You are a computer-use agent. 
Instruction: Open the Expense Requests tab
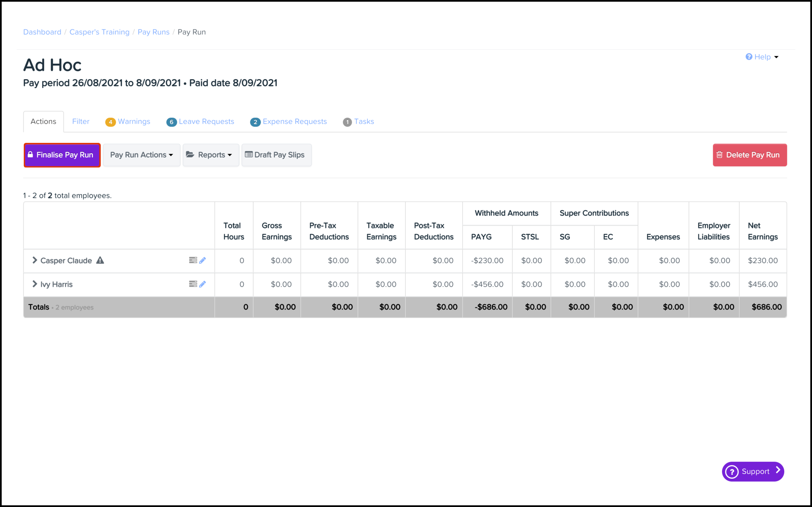(x=289, y=122)
